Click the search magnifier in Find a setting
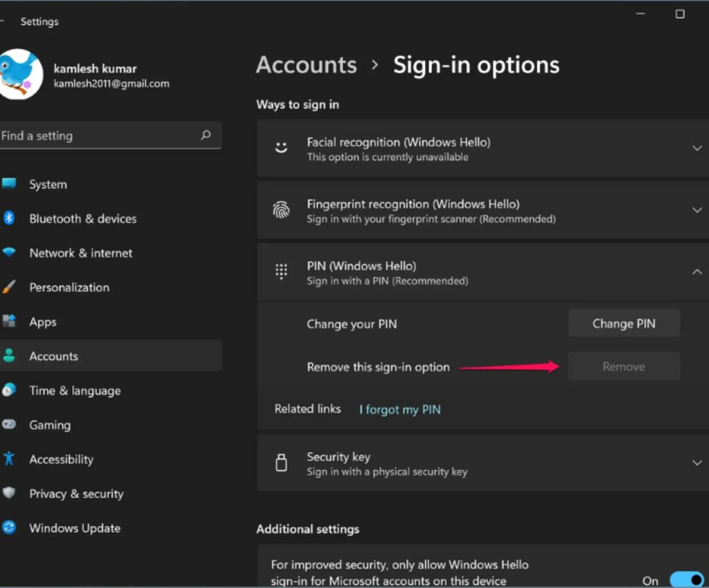The image size is (709, 588). click(x=206, y=136)
